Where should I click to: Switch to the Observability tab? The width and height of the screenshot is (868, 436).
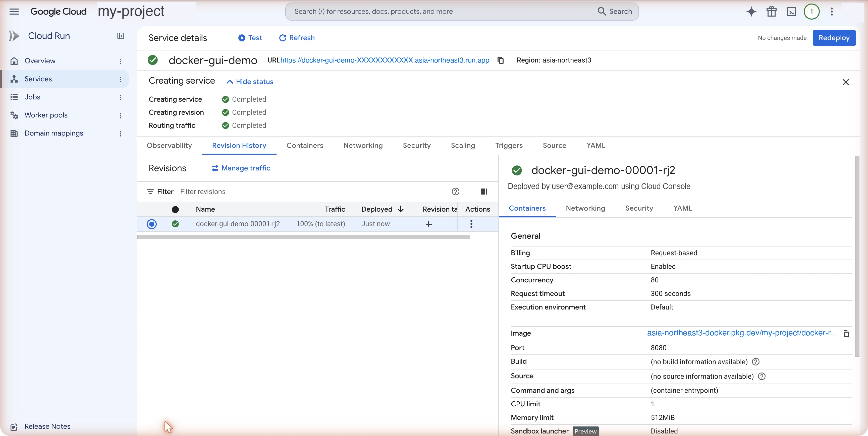click(x=169, y=145)
